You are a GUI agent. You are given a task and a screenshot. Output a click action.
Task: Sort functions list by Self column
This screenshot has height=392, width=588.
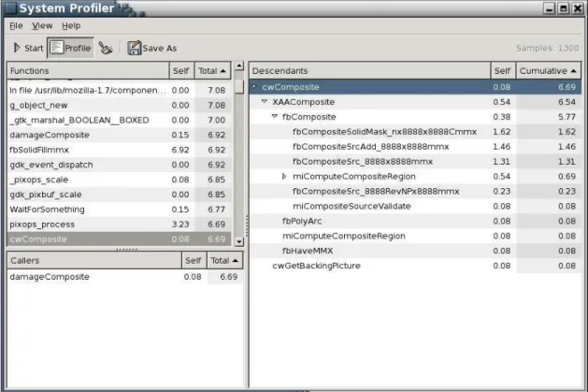click(x=181, y=70)
